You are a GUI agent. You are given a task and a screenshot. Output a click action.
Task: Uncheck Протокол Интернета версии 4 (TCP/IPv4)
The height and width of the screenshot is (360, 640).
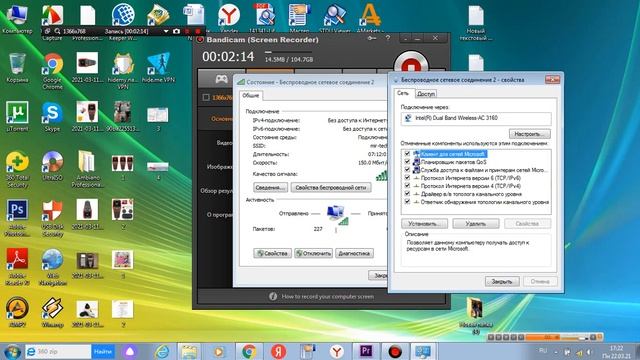[407, 186]
